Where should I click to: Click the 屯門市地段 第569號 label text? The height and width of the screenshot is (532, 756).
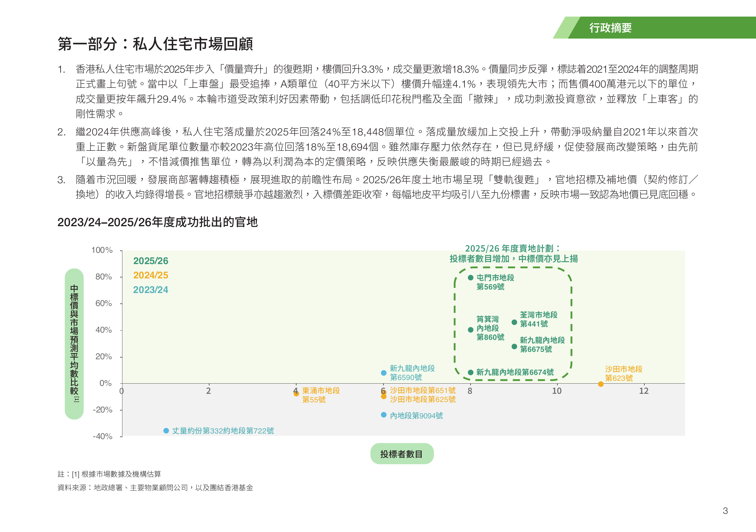pyautogui.click(x=495, y=282)
